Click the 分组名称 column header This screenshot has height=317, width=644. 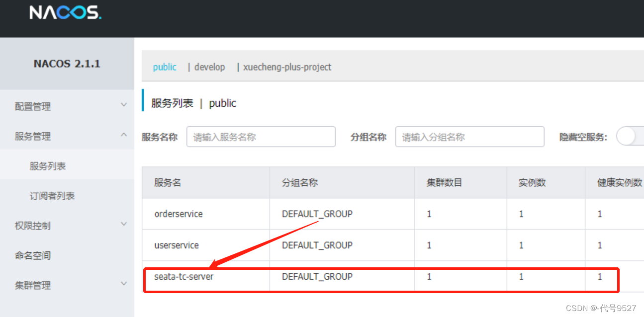click(300, 183)
